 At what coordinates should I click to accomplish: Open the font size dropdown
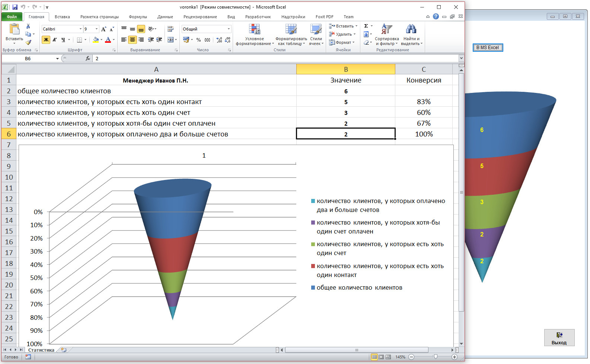pyautogui.click(x=97, y=29)
